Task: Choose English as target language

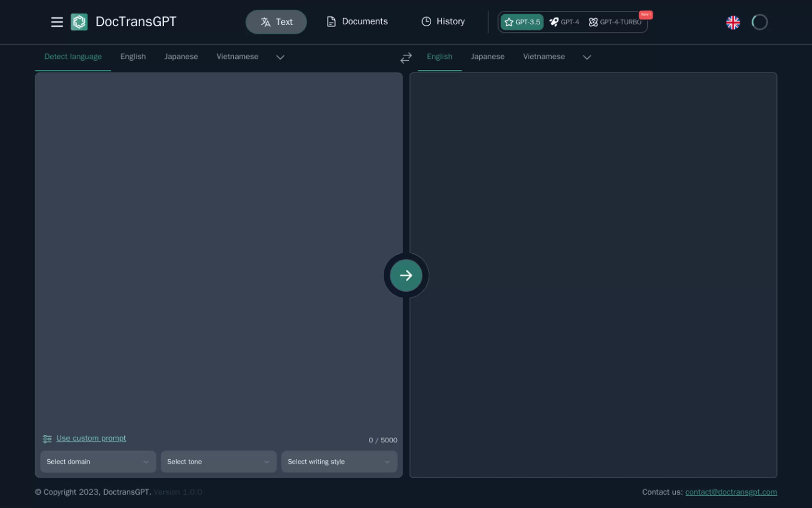Action: tap(439, 57)
